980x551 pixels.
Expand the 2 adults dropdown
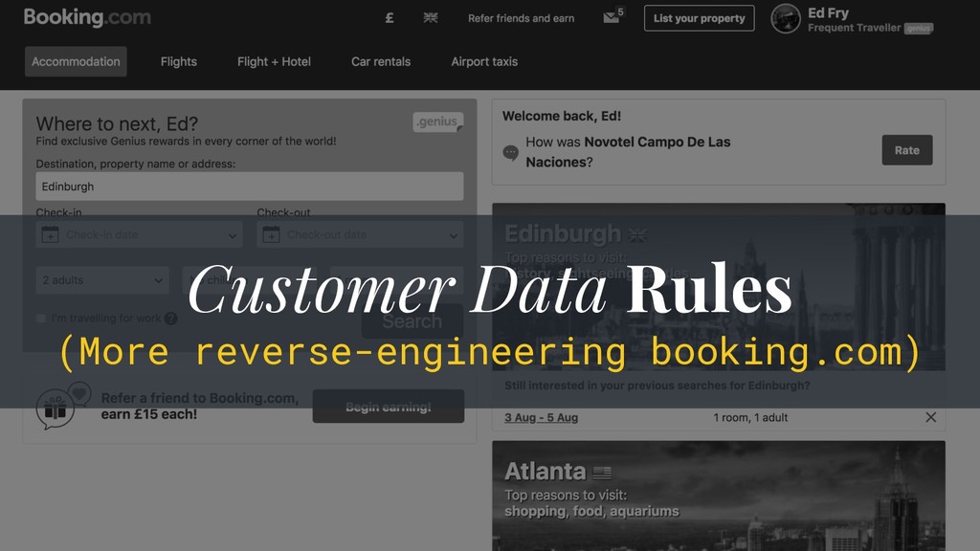102,280
